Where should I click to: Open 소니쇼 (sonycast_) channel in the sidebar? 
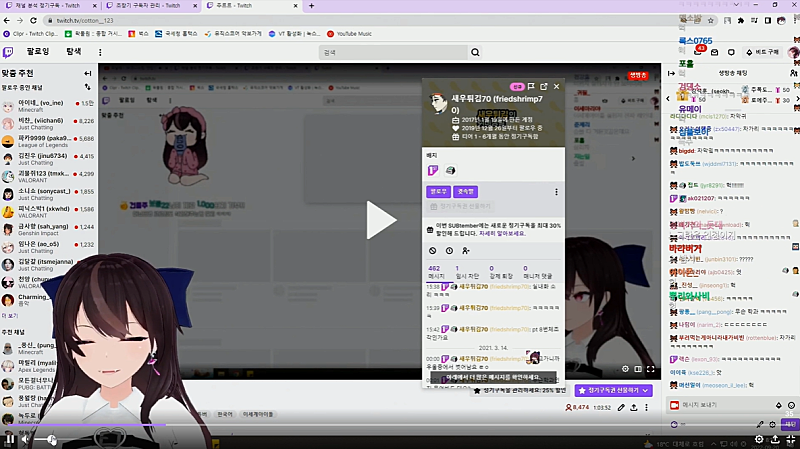click(48, 194)
